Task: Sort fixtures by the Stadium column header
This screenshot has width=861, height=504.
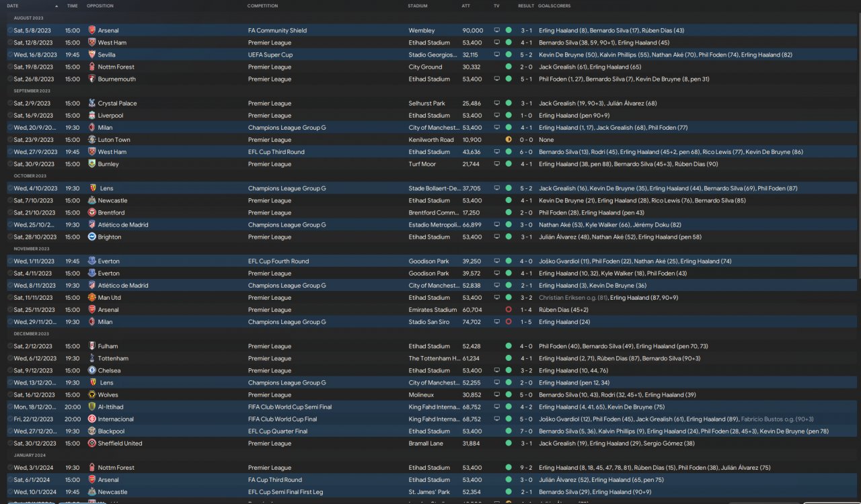Action: [x=417, y=5]
